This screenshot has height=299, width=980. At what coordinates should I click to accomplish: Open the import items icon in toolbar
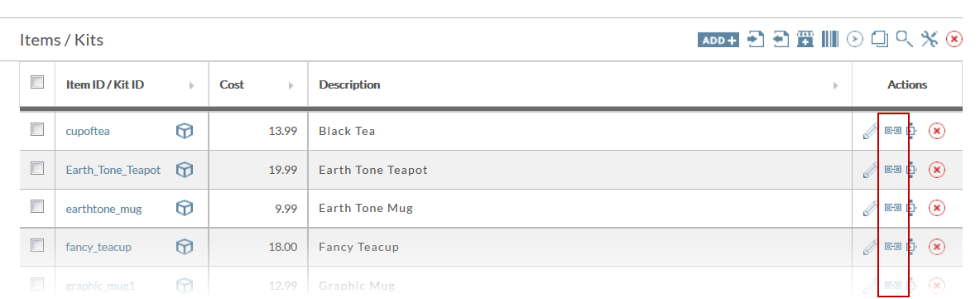click(x=757, y=40)
